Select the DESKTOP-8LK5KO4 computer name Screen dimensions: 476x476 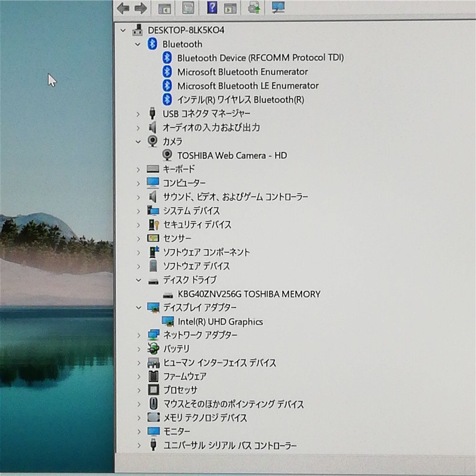pos(186,30)
